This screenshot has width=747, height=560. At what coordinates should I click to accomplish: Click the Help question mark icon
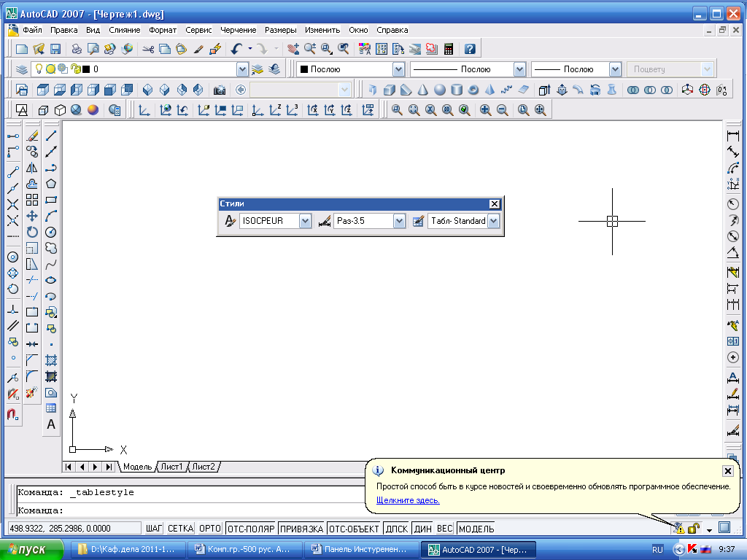click(470, 49)
